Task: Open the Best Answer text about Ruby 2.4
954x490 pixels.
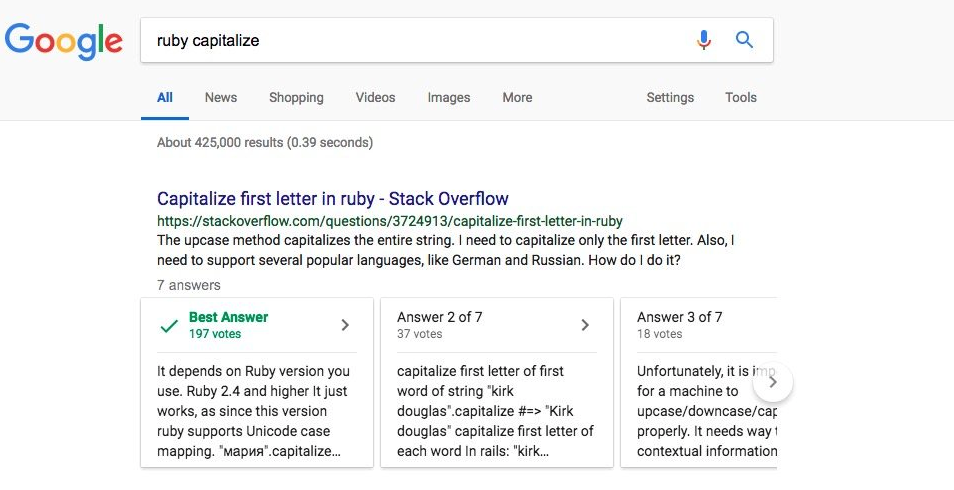Action: (253, 411)
